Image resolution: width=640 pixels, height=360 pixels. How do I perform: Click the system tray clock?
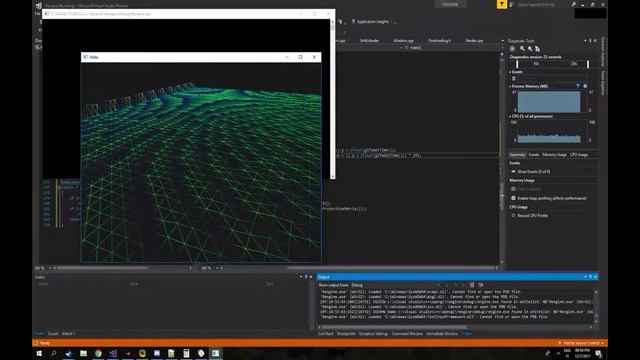tap(582, 353)
